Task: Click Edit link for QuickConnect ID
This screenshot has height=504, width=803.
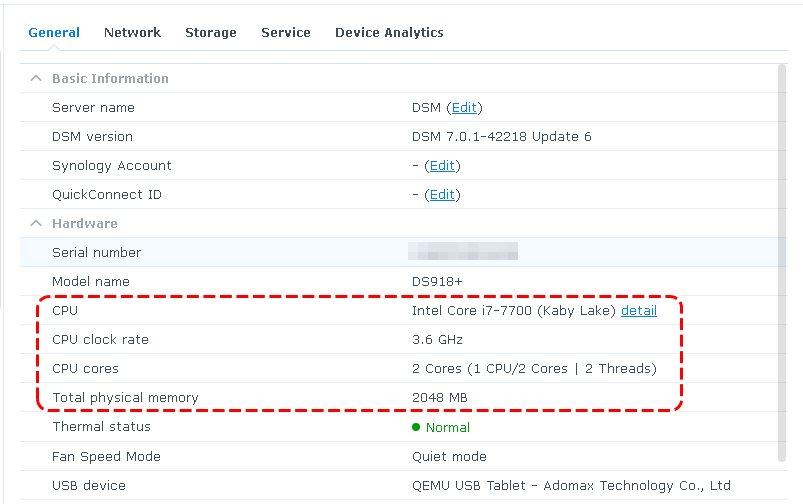Action: [x=442, y=195]
